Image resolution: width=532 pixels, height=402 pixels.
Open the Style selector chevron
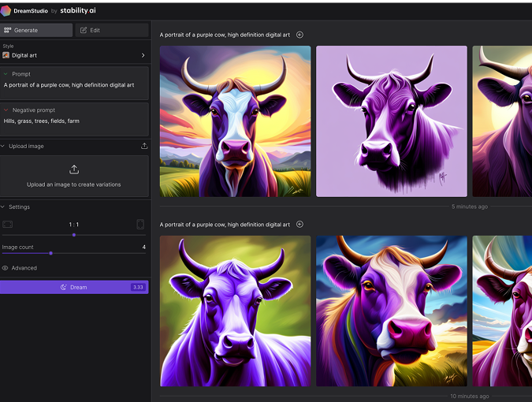click(143, 55)
